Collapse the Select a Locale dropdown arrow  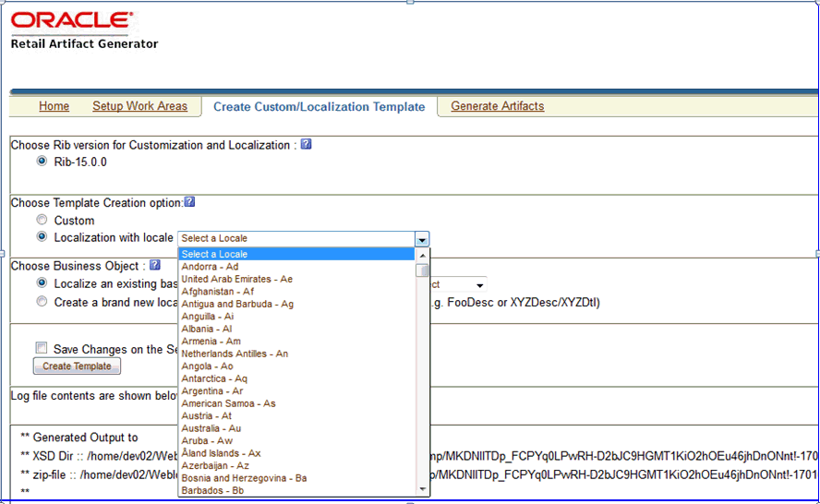tap(421, 239)
